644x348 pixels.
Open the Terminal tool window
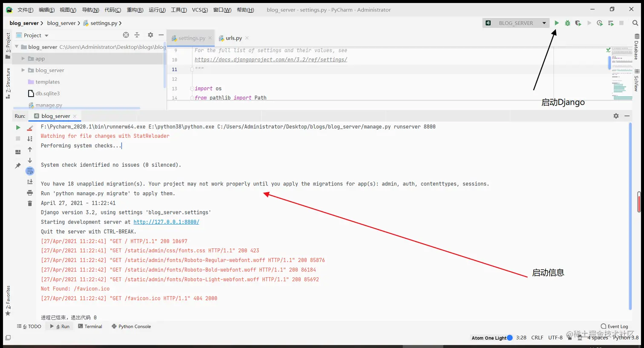(x=90, y=326)
